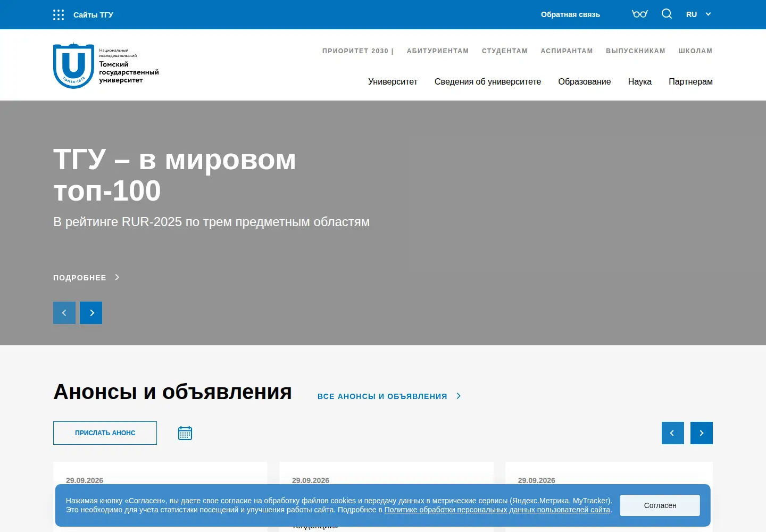Open Все анонсы и объявления link

point(389,396)
